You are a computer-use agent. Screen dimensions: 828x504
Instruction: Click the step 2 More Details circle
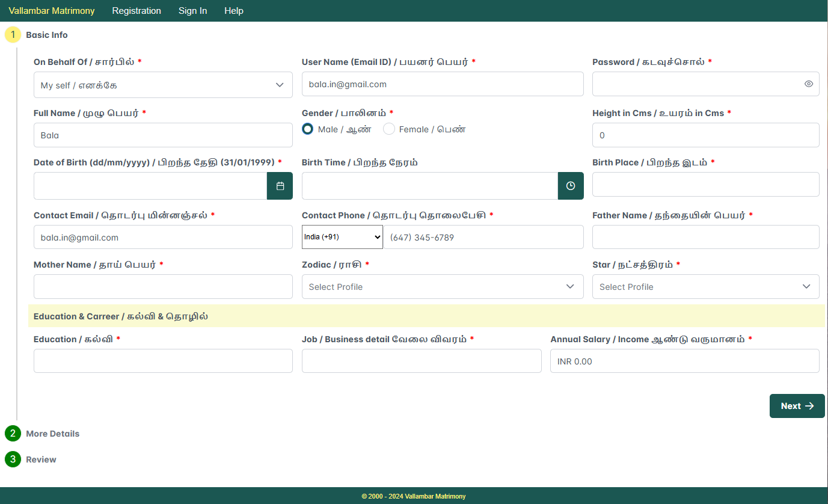click(12, 433)
